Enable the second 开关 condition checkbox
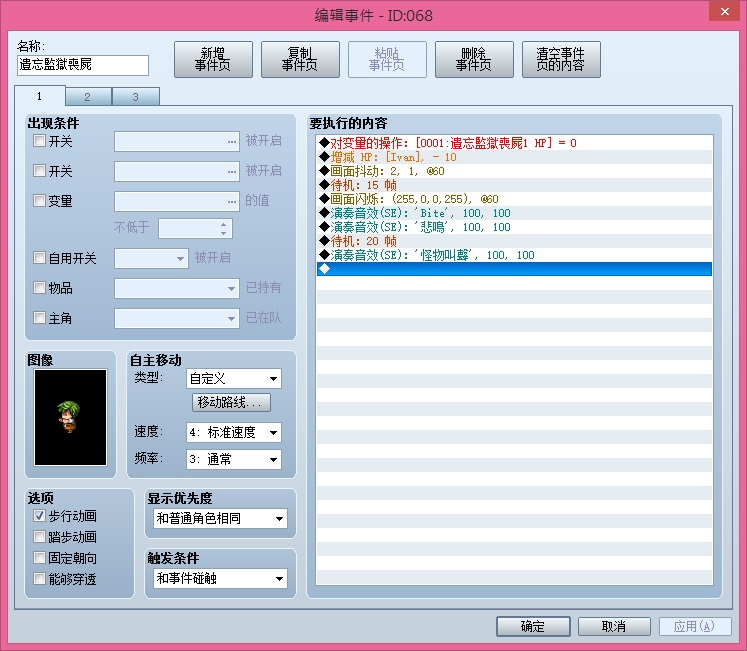This screenshot has width=747, height=651. click(x=39, y=171)
